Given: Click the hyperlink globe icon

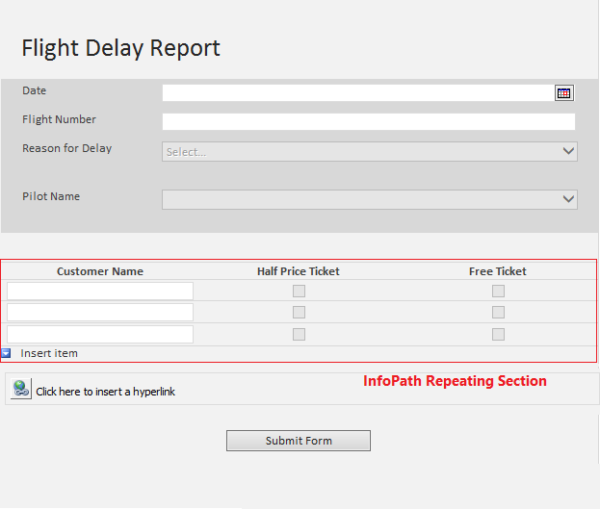Looking at the screenshot, I should (x=21, y=390).
